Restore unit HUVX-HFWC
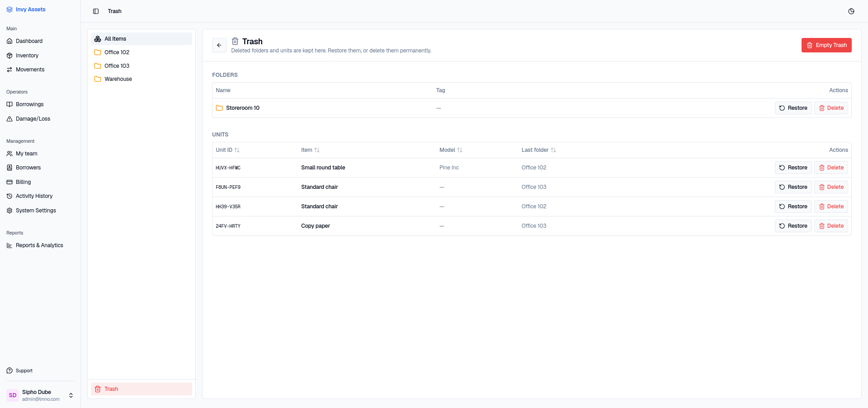 pyautogui.click(x=793, y=168)
